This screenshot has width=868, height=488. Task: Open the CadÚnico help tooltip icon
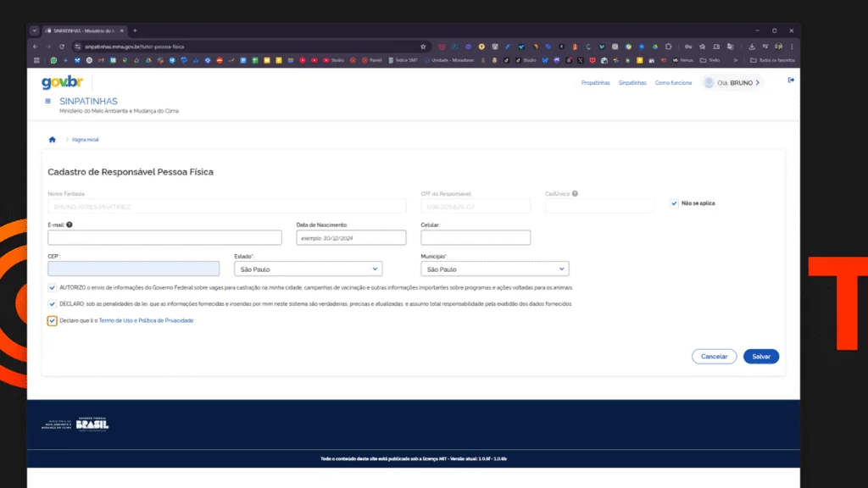pyautogui.click(x=575, y=193)
